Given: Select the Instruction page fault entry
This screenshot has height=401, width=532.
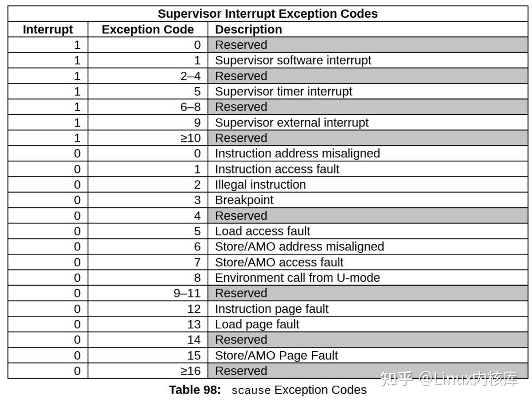Looking at the screenshot, I should [272, 309].
